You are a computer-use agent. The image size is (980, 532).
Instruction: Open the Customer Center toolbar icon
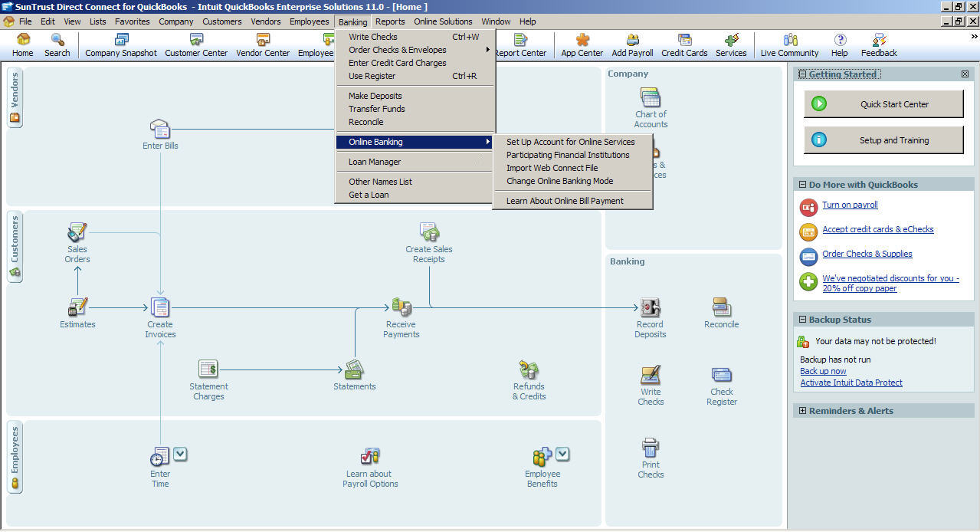tap(197, 45)
